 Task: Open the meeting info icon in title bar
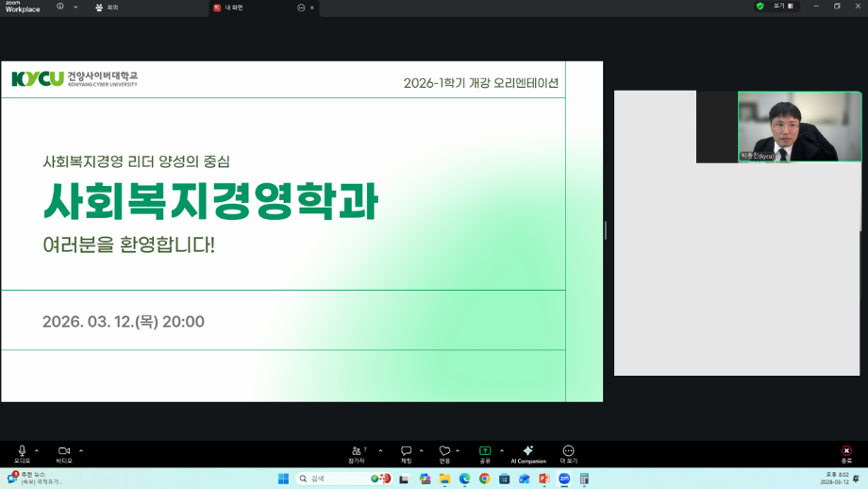pos(59,7)
